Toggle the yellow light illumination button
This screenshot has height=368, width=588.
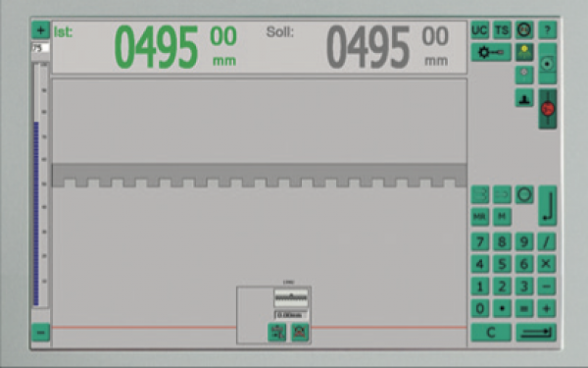pos(524,52)
